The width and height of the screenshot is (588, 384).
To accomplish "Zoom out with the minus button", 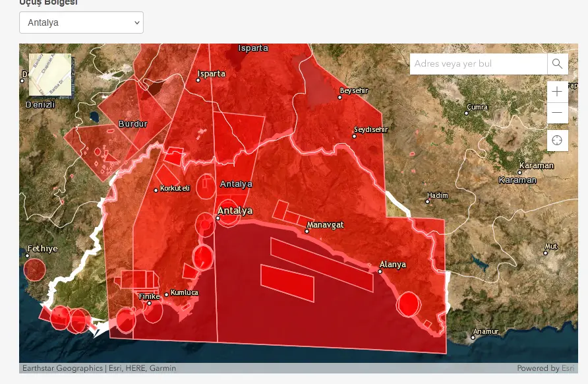I will (557, 113).
